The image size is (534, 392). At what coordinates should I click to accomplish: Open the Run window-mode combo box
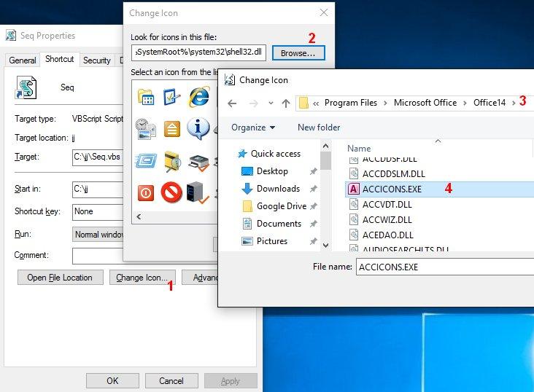(x=96, y=235)
